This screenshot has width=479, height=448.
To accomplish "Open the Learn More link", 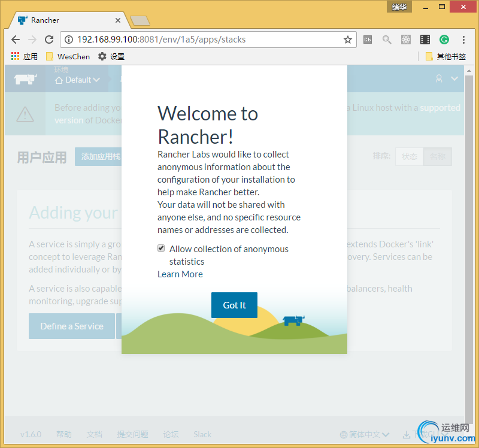I will (180, 274).
